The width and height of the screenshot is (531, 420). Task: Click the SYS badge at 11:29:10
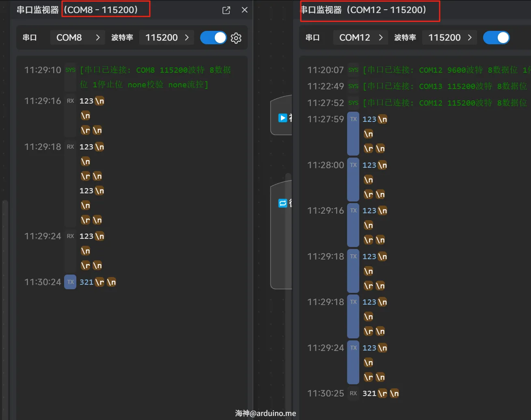[70, 70]
